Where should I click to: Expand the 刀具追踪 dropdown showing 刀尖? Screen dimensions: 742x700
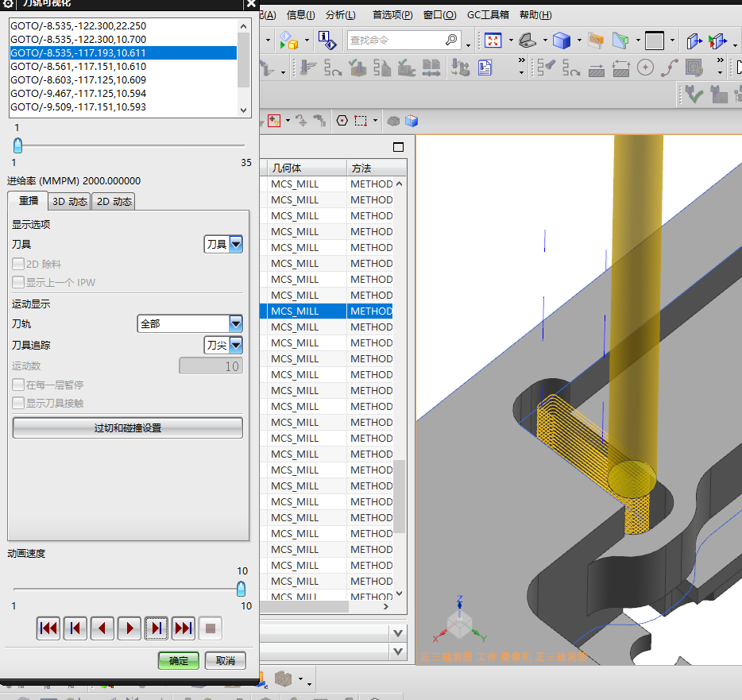point(235,345)
